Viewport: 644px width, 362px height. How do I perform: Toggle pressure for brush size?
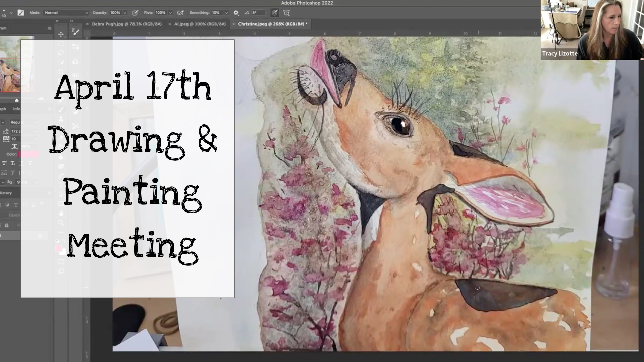tap(275, 13)
